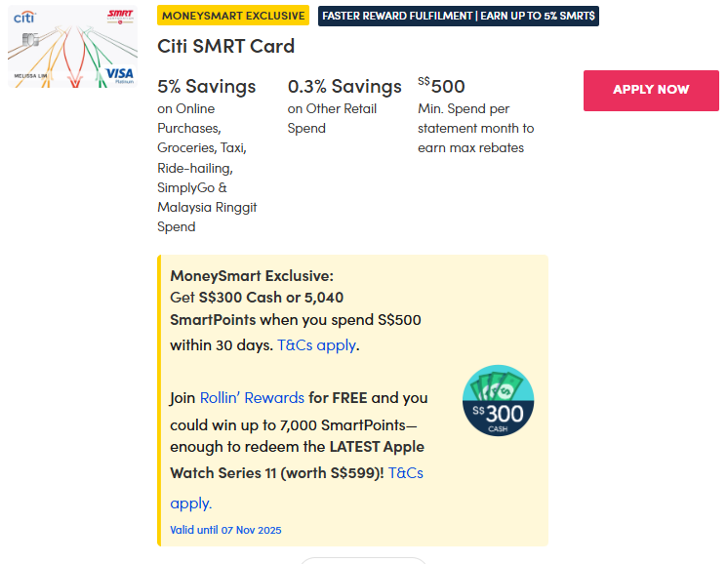Click the partially visible button below the promo box
The height and width of the screenshot is (564, 728).
point(363,560)
